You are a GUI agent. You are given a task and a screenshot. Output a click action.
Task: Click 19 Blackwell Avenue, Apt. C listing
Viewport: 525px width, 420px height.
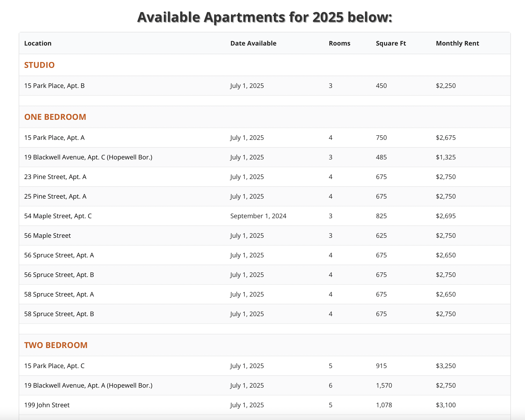[x=88, y=157]
